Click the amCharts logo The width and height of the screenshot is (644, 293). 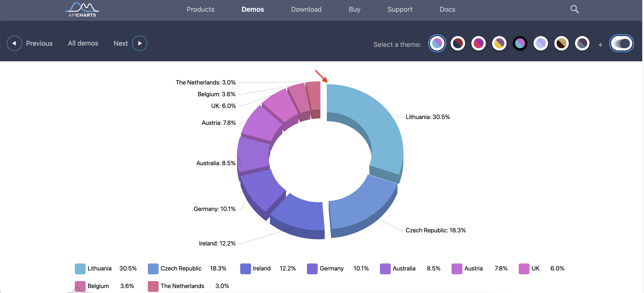pos(82,9)
